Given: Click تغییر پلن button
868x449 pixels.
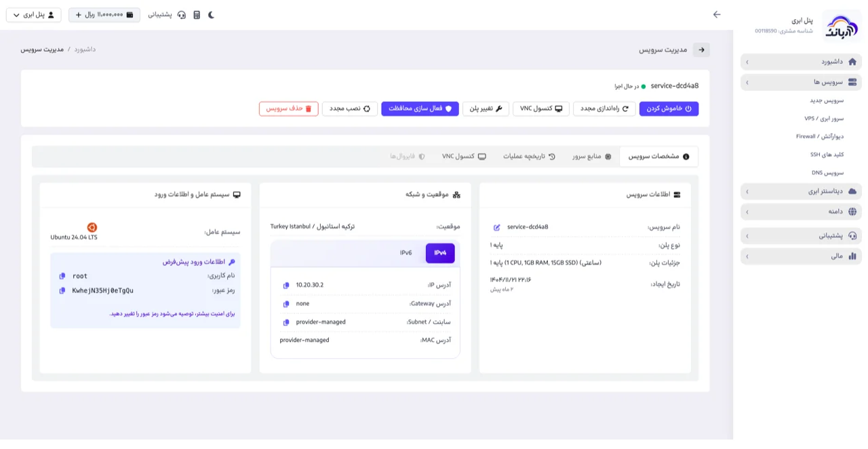Looking at the screenshot, I should point(486,109).
